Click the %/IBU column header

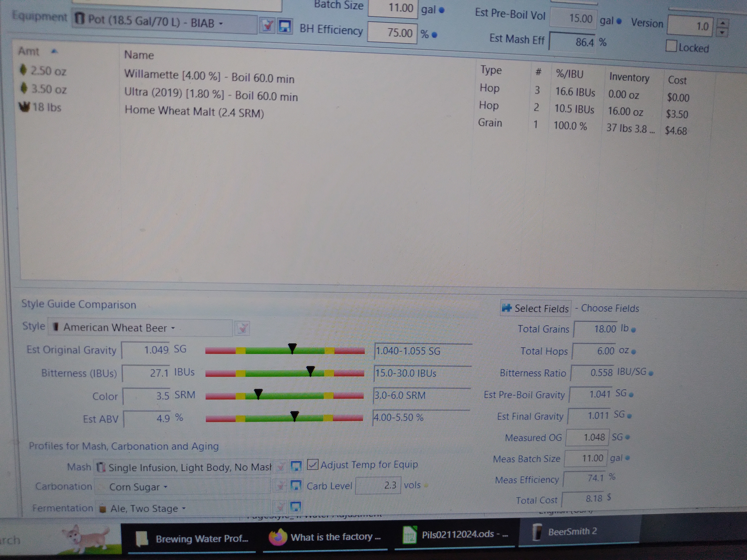(x=570, y=74)
